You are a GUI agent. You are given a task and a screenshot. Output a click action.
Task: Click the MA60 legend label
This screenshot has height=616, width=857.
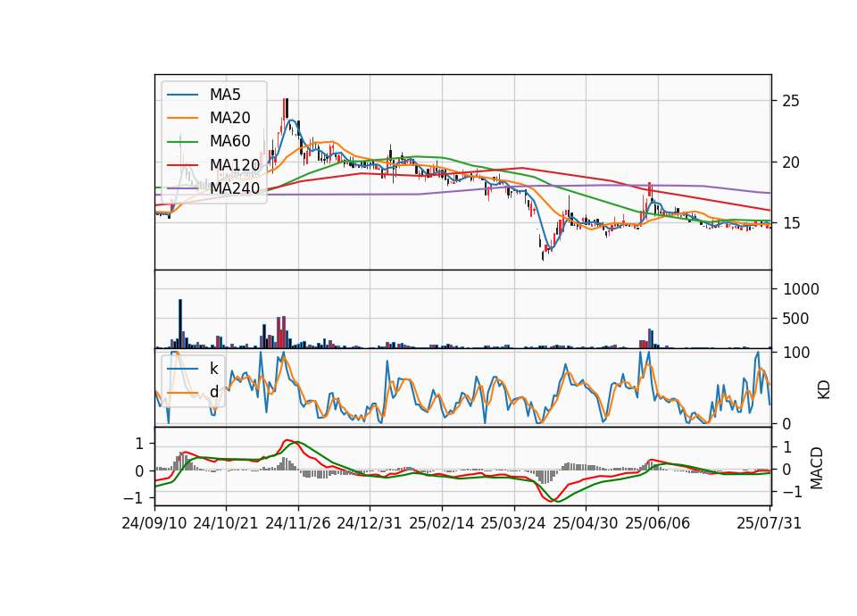click(x=229, y=141)
